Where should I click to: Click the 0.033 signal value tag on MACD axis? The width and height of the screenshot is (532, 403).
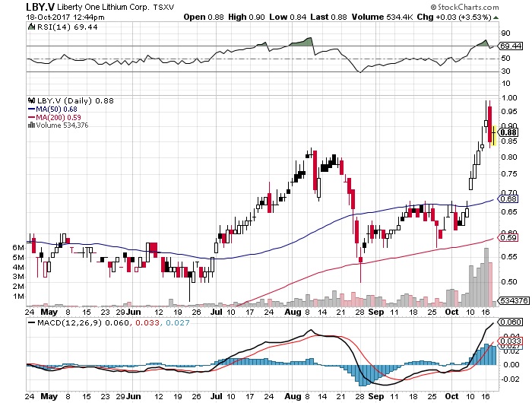[x=510, y=341]
